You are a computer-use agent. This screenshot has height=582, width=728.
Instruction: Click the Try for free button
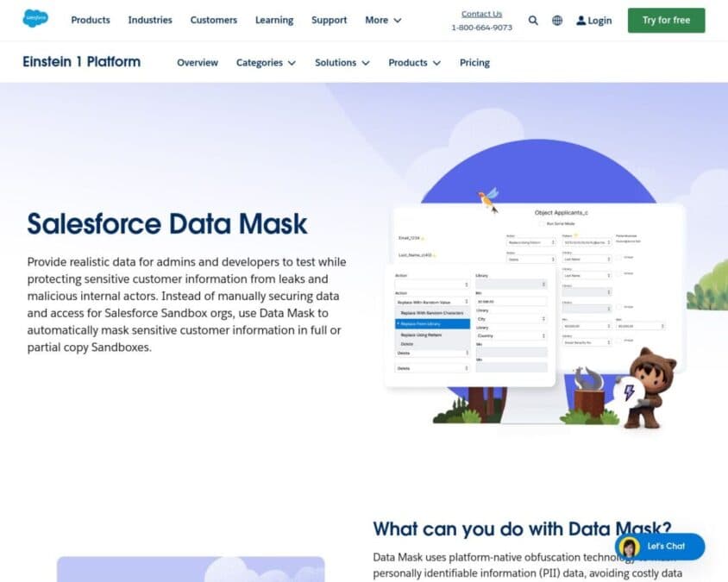click(x=666, y=21)
